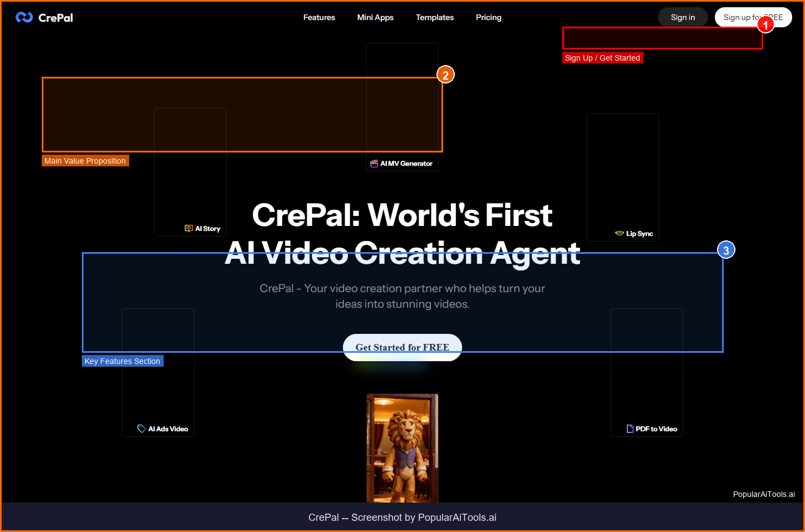Click the Key Features Section label

coord(122,361)
